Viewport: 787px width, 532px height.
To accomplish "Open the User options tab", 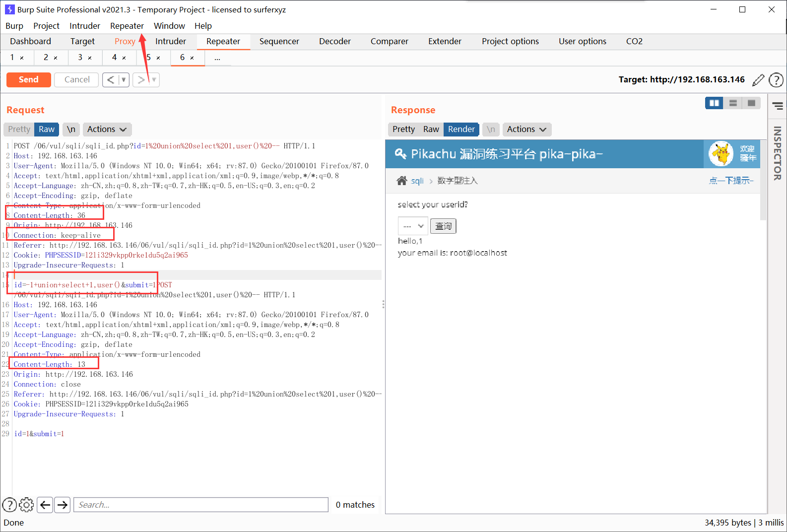I will 583,41.
